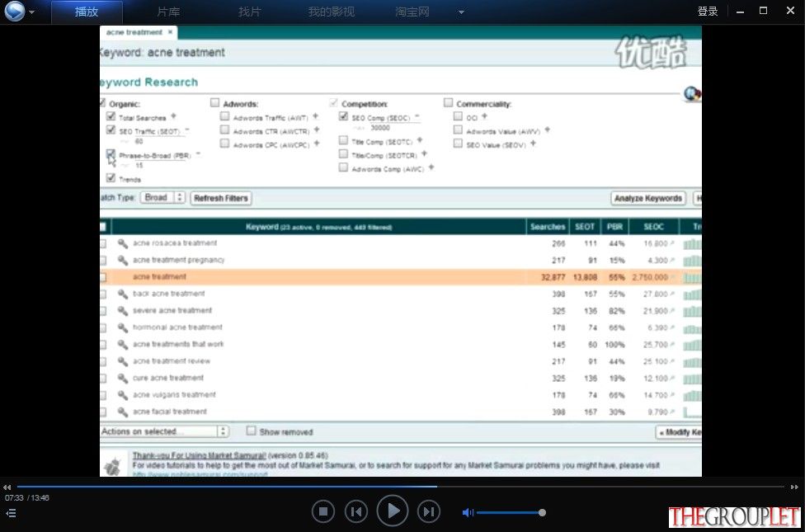This screenshot has height=532, width=805.
Task: Click the fast-forward double-arrow icon
Action: pyautogui.click(x=794, y=487)
